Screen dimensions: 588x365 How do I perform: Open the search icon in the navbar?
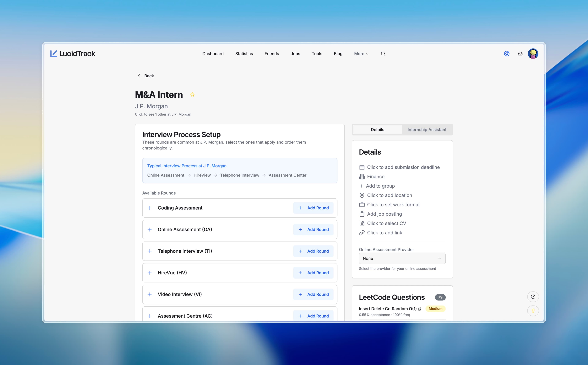[383, 54]
